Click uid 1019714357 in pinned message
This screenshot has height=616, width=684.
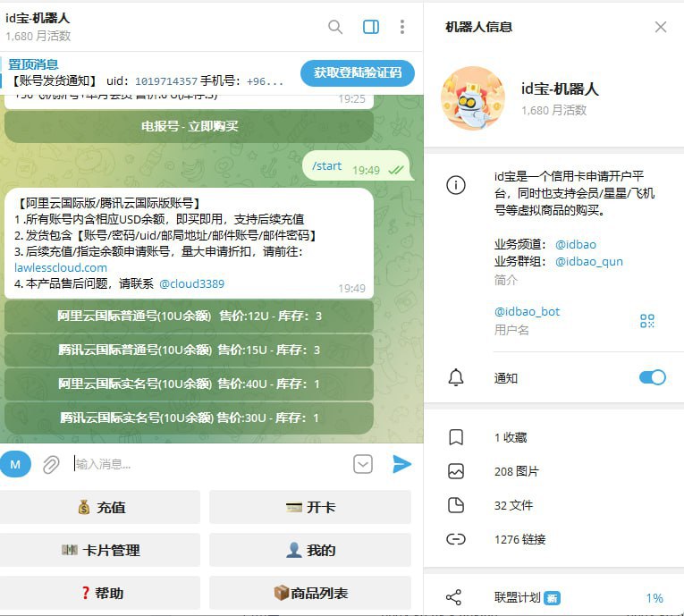point(166,81)
